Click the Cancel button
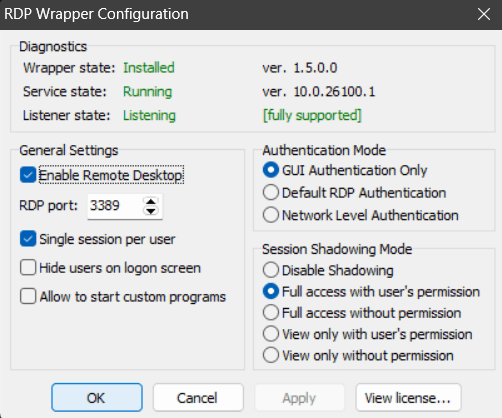Image resolution: width=502 pixels, height=418 pixels. pyautogui.click(x=198, y=398)
